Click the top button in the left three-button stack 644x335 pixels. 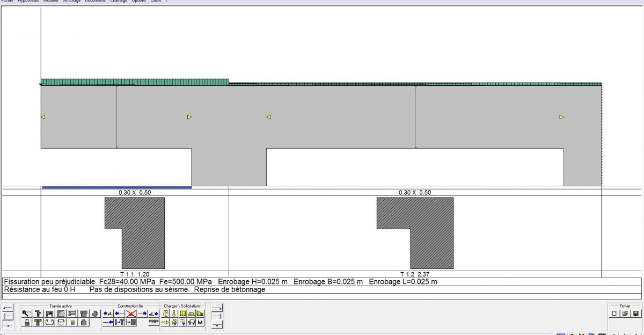pyautogui.click(x=8, y=308)
